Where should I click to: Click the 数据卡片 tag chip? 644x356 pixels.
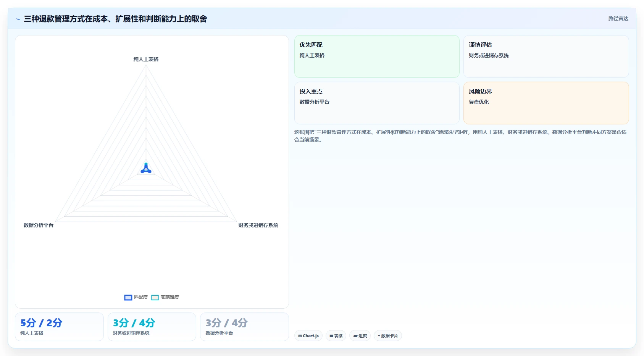[388, 336]
